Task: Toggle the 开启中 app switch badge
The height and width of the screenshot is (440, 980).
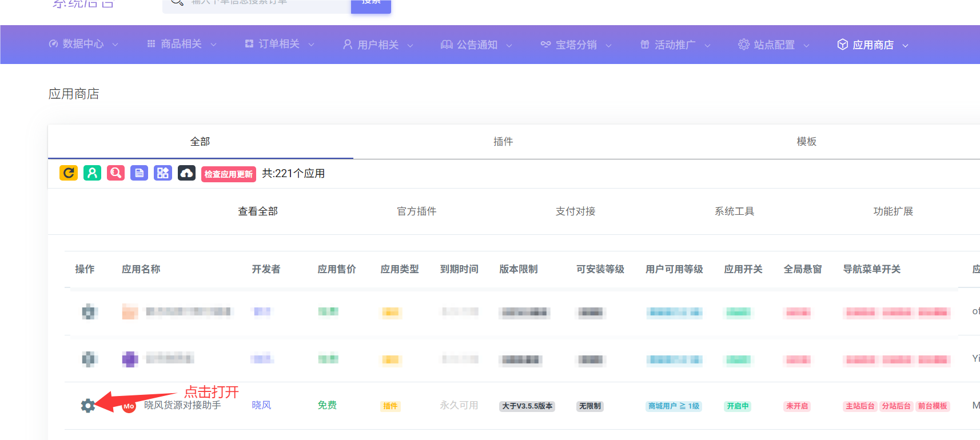Action: pyautogui.click(x=738, y=406)
